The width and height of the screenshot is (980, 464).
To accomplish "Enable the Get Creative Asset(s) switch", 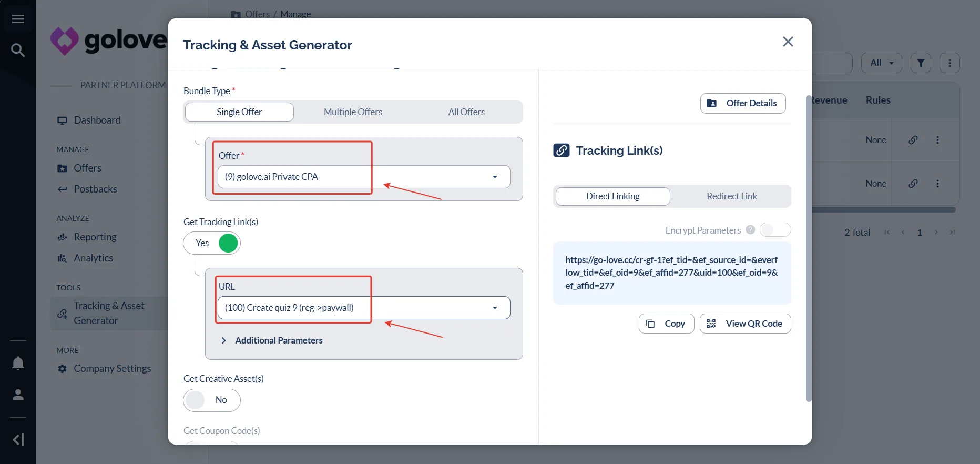I will tap(212, 400).
